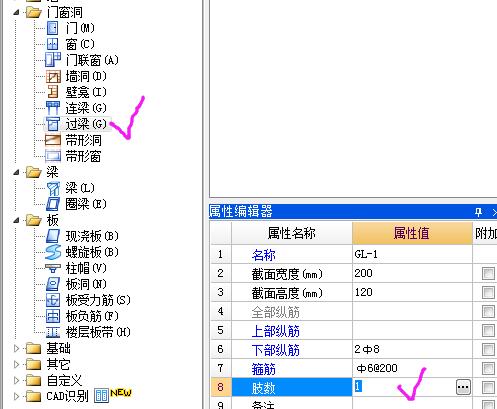Image resolution: width=497 pixels, height=409 pixels.
Task: Choose the 墙洞(D) wall opening icon
Action: (x=53, y=76)
